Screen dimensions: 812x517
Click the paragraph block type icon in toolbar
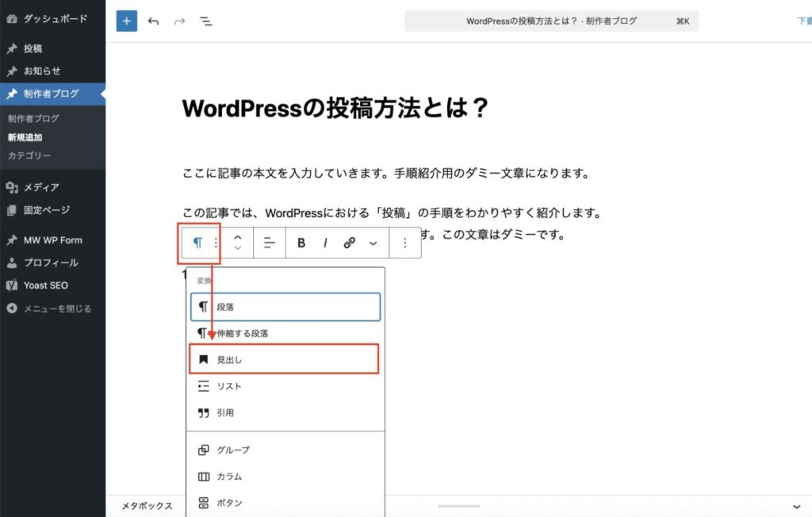(197, 243)
